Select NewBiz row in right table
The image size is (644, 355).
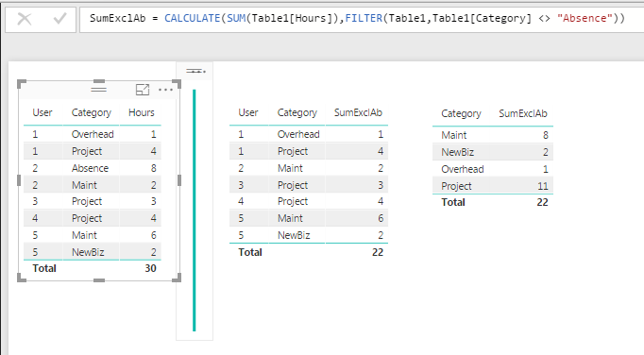click(493, 152)
